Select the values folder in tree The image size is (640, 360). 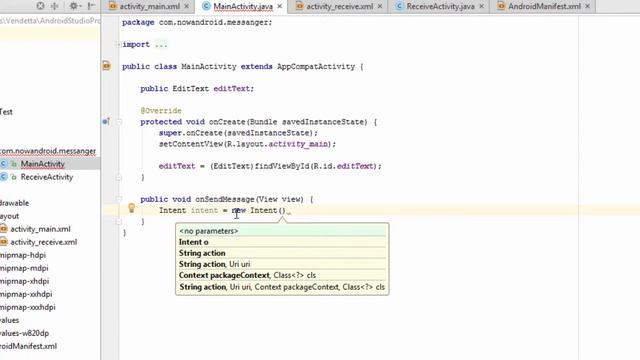(x=9, y=320)
